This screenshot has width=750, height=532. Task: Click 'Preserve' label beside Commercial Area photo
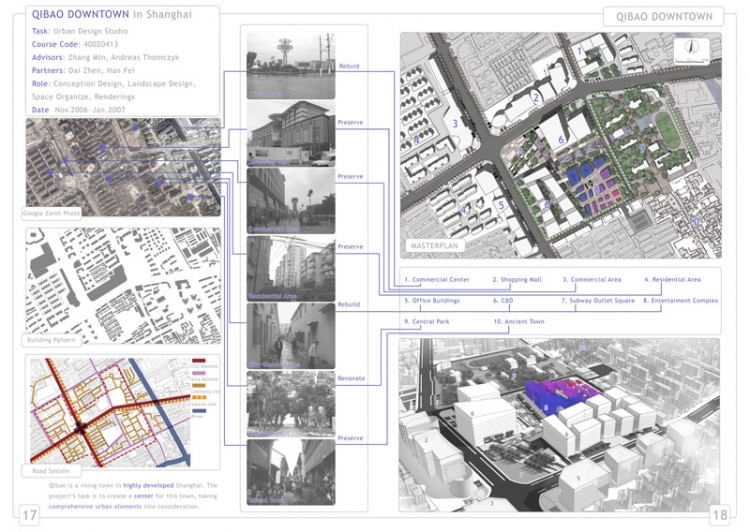350,177
